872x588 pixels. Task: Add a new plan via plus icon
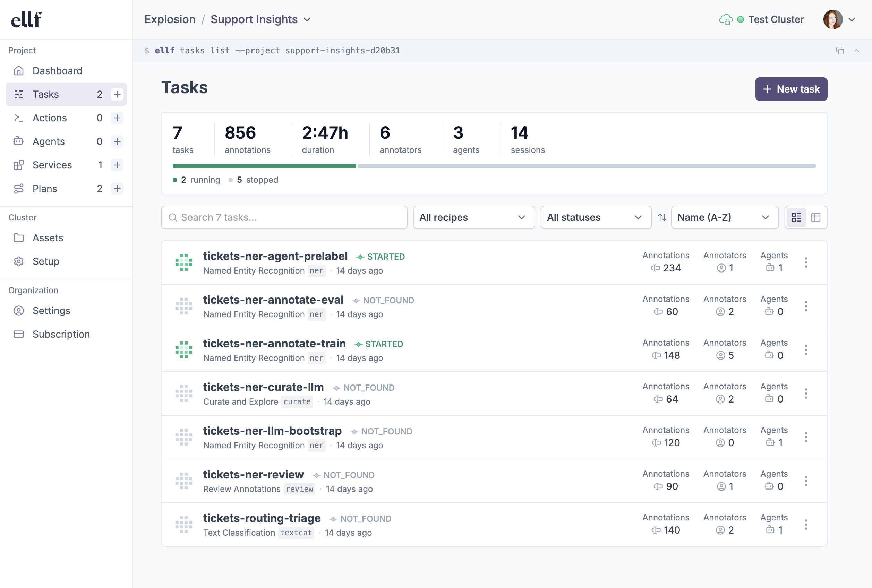click(x=117, y=189)
